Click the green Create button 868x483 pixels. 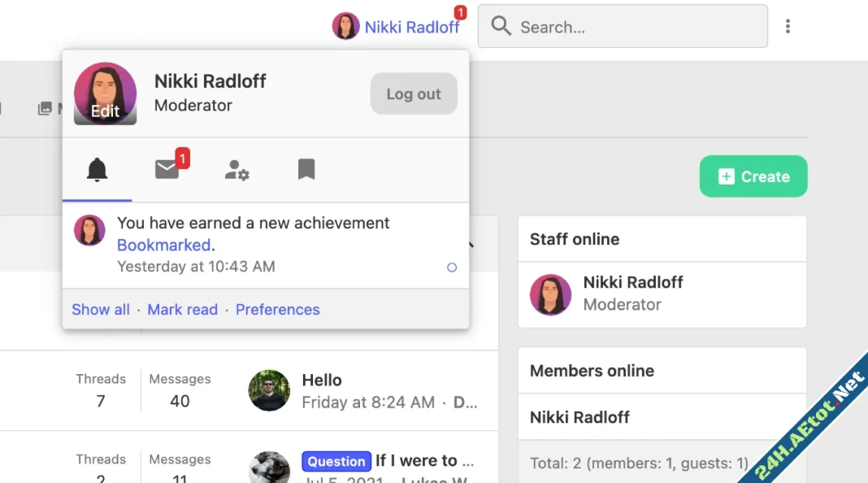(x=753, y=176)
